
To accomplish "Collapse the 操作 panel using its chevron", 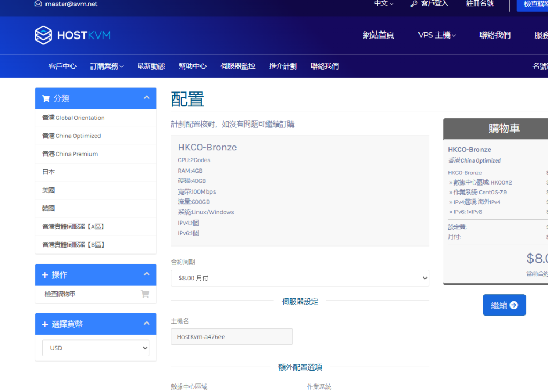I will tap(147, 274).
